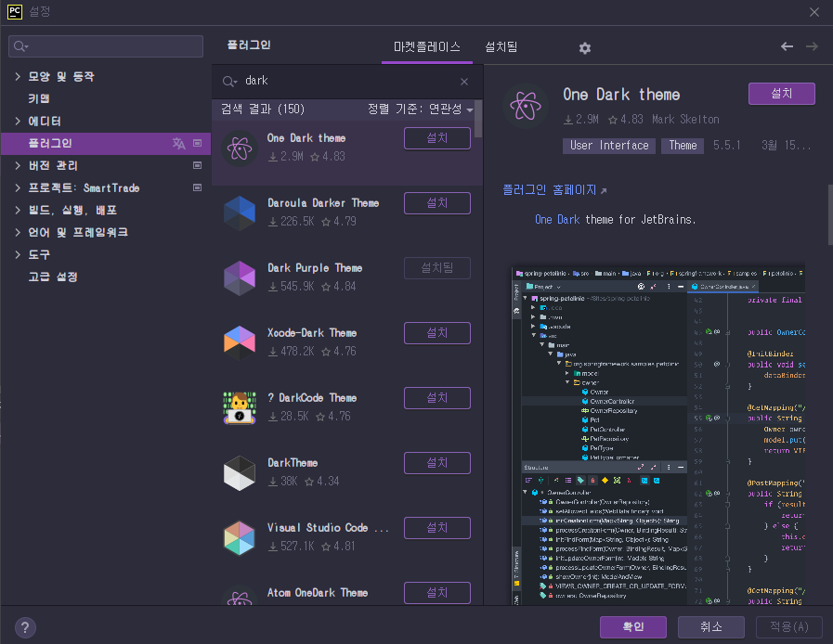This screenshot has width=833, height=644.
Task: Click the One Dark link in description
Action: [557, 220]
